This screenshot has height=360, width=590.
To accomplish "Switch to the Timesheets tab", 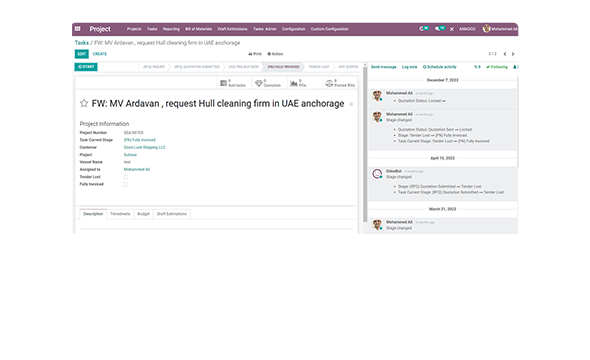I will point(120,214).
